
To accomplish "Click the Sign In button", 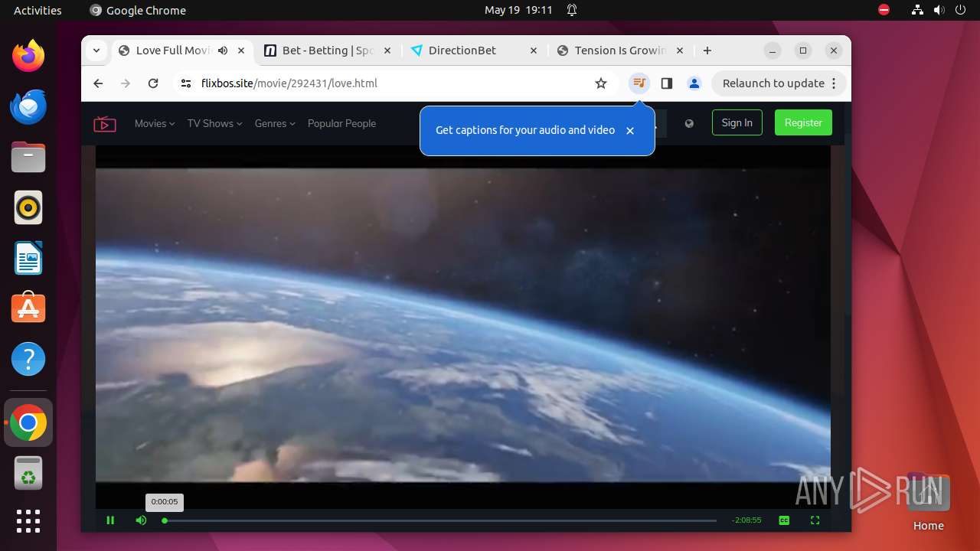I will point(737,122).
